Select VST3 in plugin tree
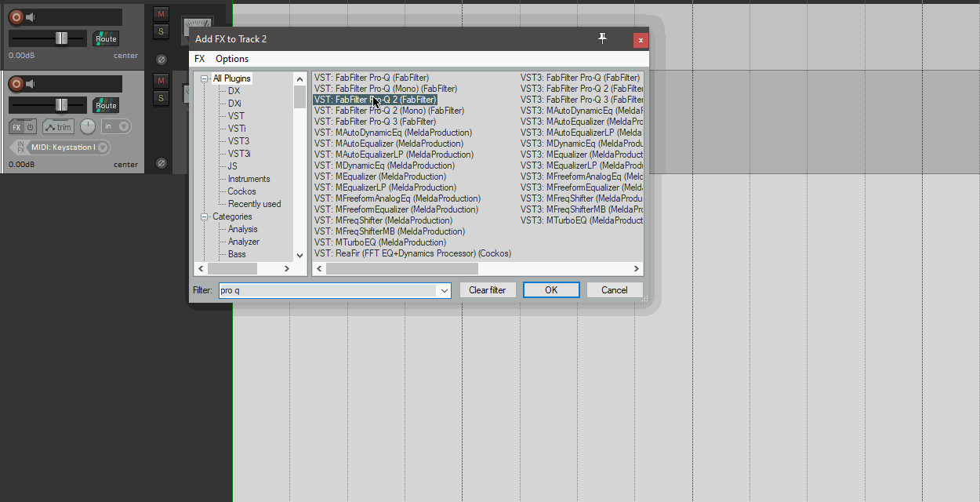The height and width of the screenshot is (502, 980). (238, 141)
